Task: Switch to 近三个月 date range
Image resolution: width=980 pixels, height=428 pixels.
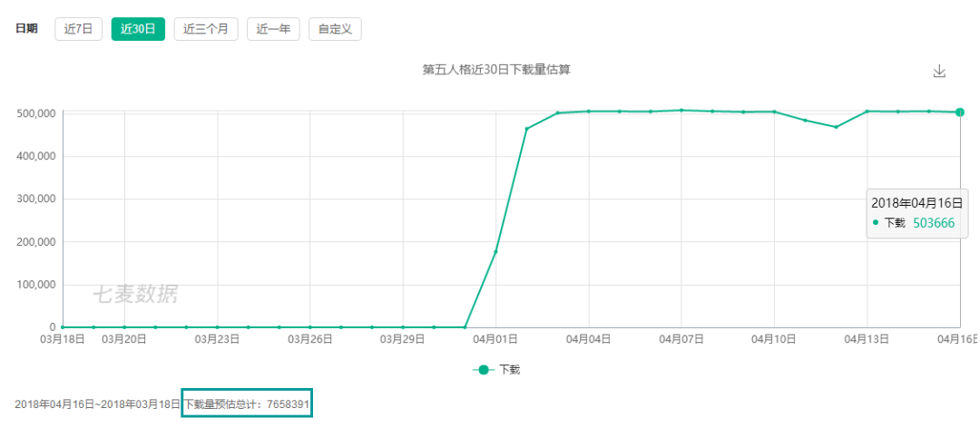Action: pos(206,29)
